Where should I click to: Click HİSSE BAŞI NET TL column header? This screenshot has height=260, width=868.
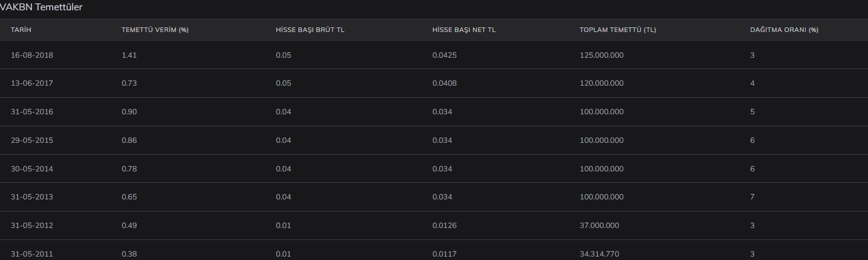coord(464,30)
